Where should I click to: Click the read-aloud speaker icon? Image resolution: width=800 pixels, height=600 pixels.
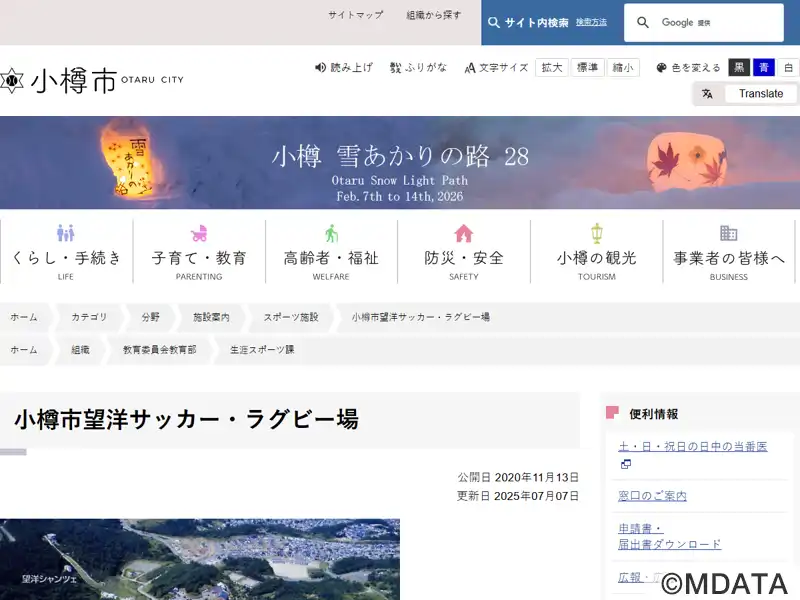tap(321, 68)
